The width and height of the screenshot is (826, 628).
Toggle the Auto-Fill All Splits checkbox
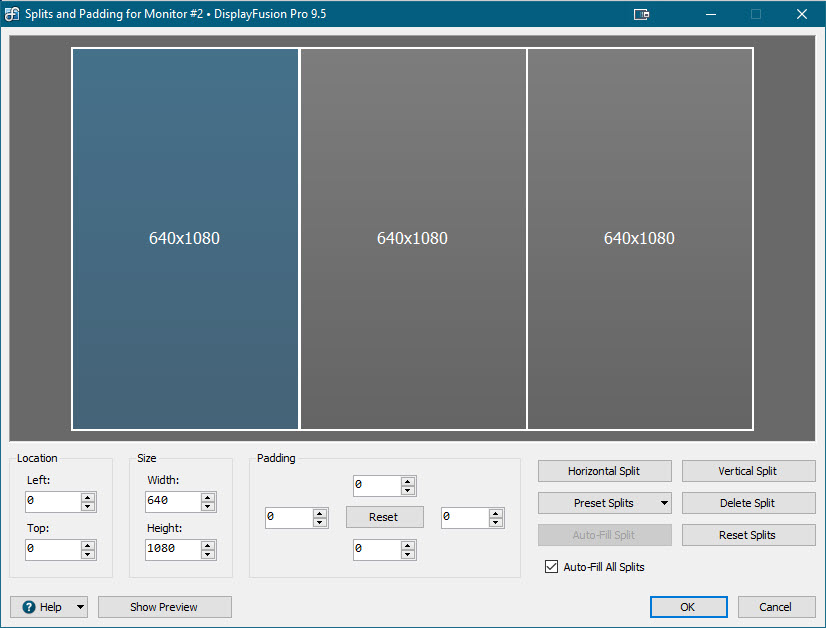click(551, 567)
